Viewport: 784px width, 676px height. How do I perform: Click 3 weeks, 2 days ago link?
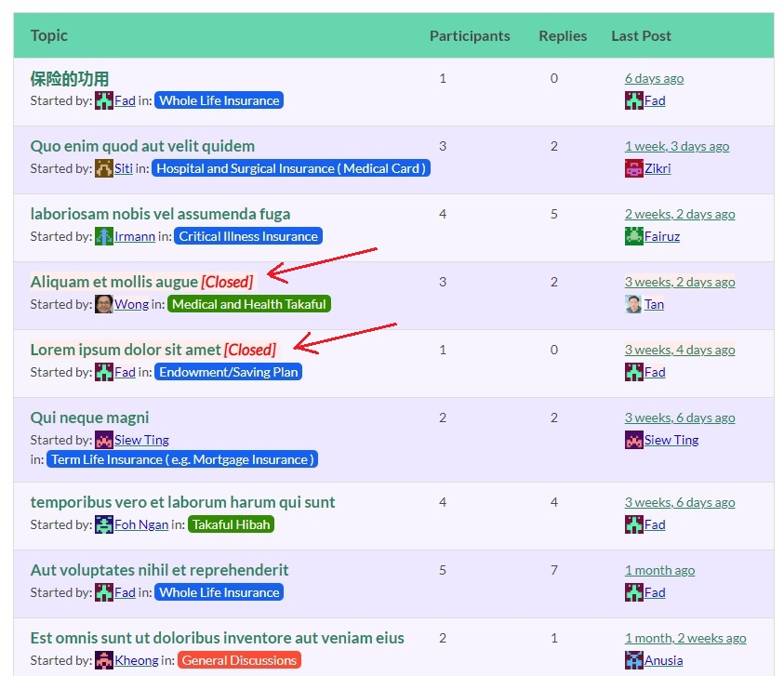click(680, 282)
